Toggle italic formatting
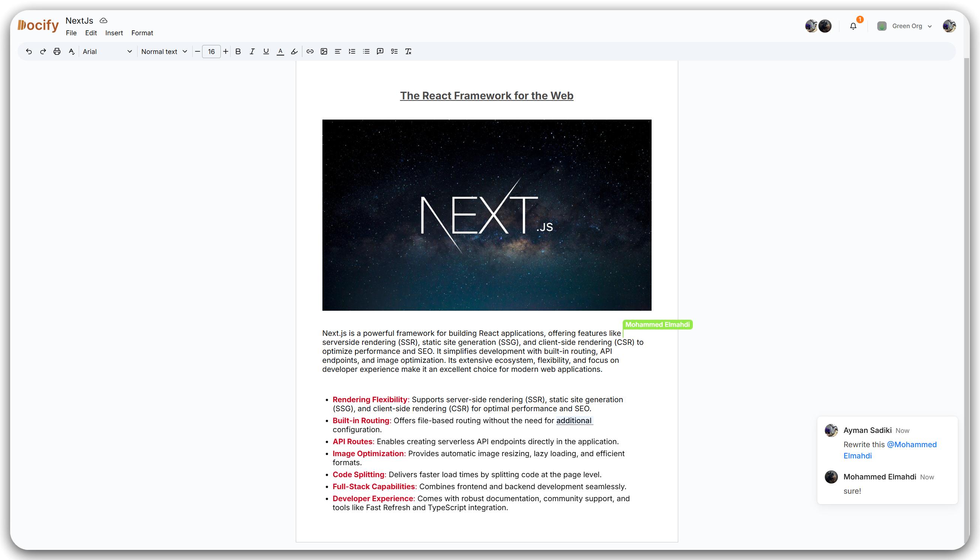This screenshot has height=560, width=980. point(252,51)
